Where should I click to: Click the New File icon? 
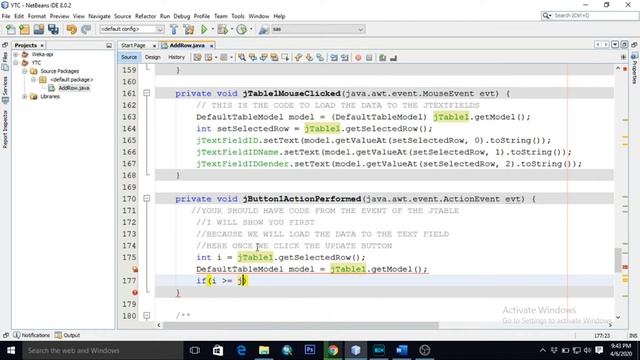[x=11, y=29]
